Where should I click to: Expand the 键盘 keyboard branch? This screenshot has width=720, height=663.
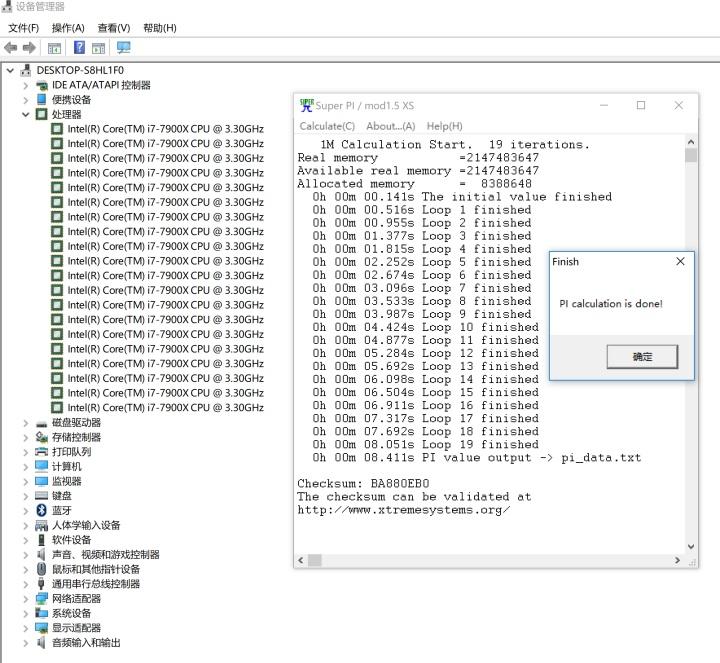pos(26,496)
